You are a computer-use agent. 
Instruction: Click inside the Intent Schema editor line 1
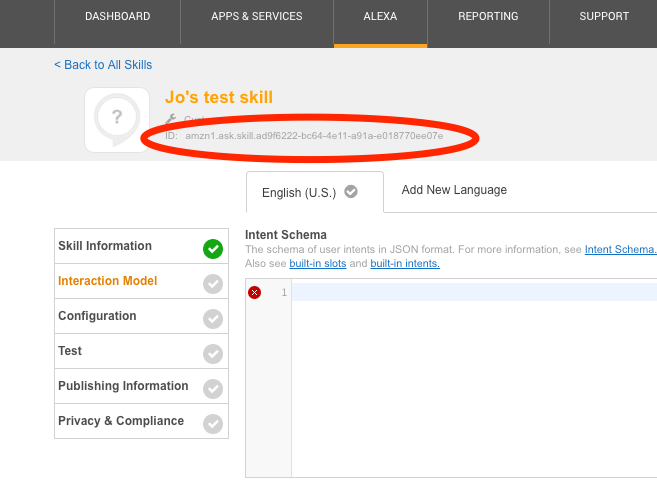pos(470,292)
